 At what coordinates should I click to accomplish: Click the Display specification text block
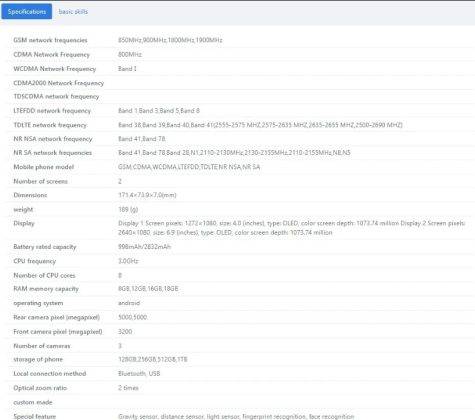292,228
